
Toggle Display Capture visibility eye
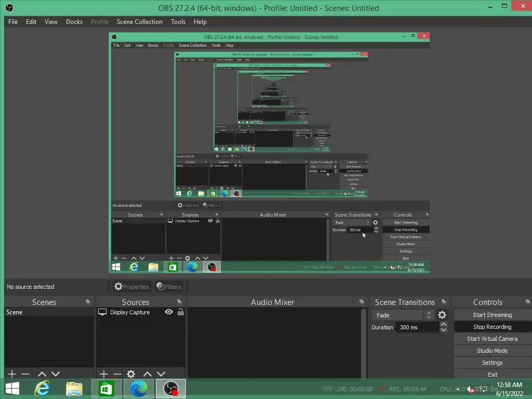coord(169,312)
